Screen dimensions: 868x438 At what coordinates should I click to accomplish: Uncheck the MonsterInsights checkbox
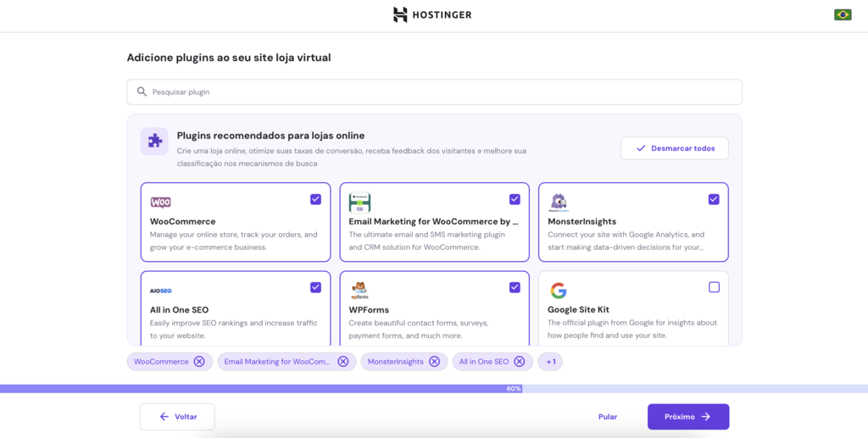pos(714,199)
